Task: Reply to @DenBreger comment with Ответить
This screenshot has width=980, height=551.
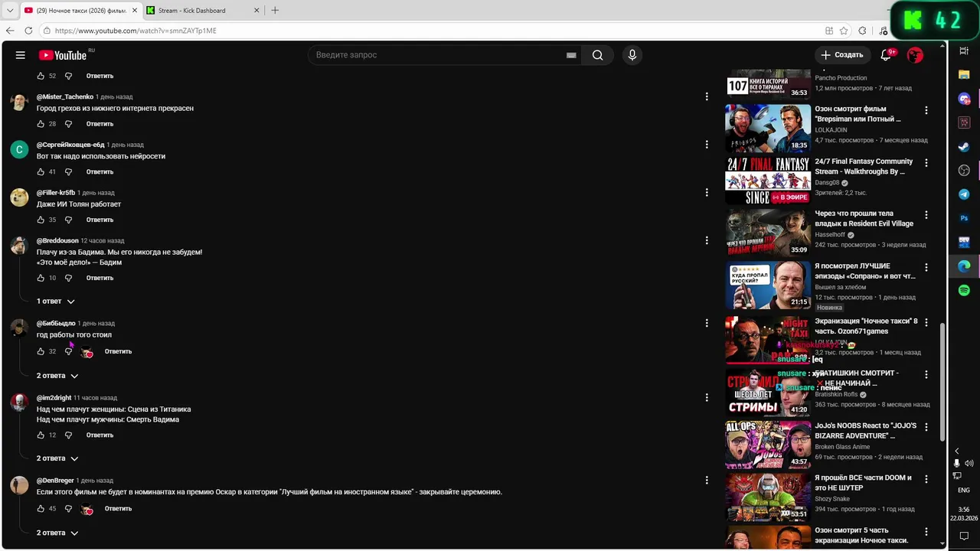Action: [x=118, y=508]
